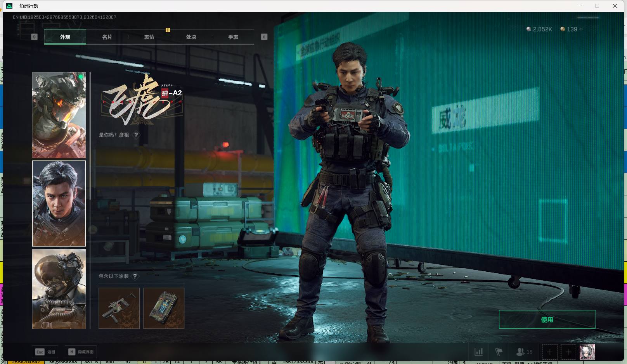This screenshot has height=364, width=627.
Task: Click the question mark beside 是你吗? 彦祖
Action: pos(136,135)
